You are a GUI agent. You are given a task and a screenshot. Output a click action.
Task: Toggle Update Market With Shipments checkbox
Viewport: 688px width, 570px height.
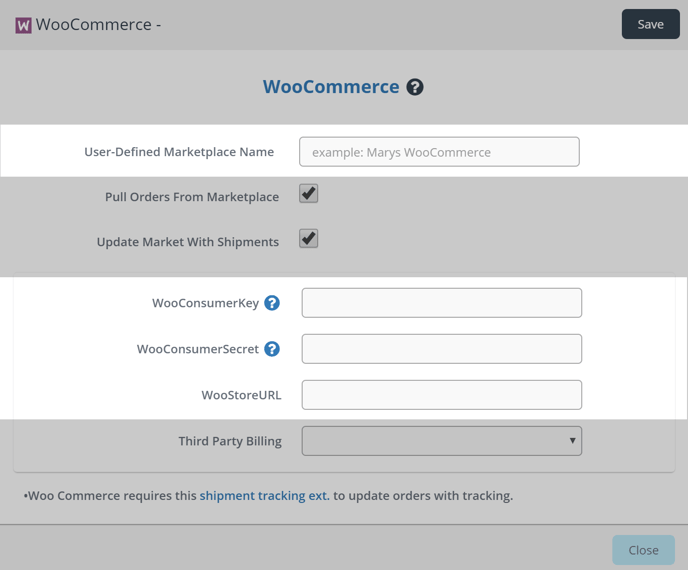(x=308, y=238)
